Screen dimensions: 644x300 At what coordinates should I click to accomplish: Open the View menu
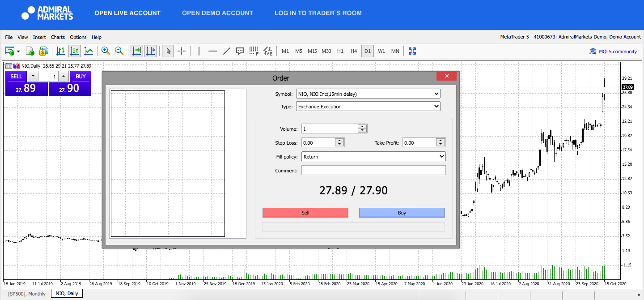point(23,37)
